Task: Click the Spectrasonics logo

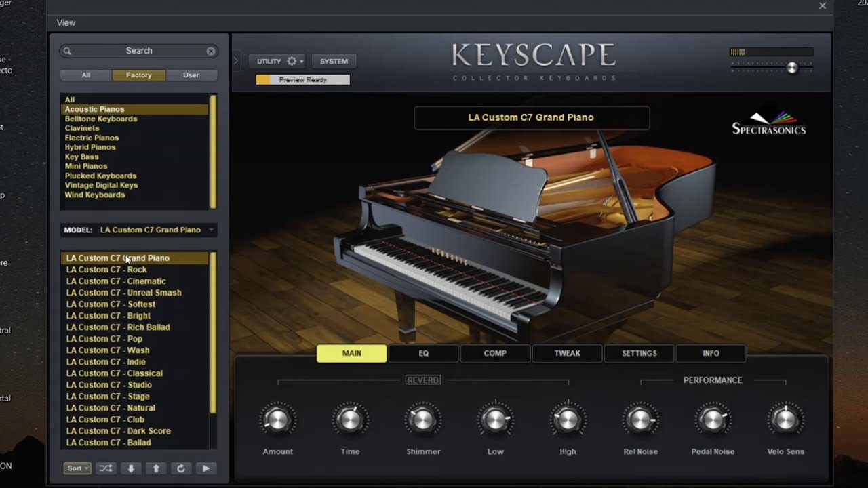Action: click(x=769, y=123)
